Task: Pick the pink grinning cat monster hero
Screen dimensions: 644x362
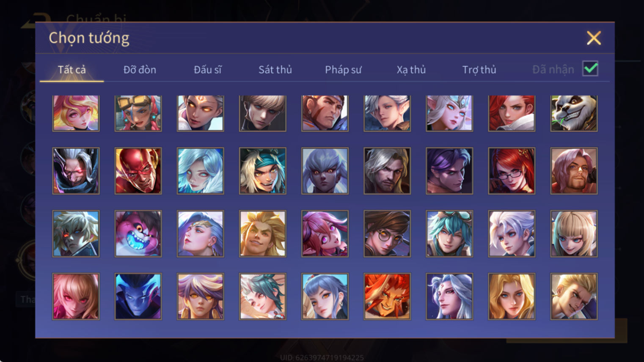Action: [138, 233]
